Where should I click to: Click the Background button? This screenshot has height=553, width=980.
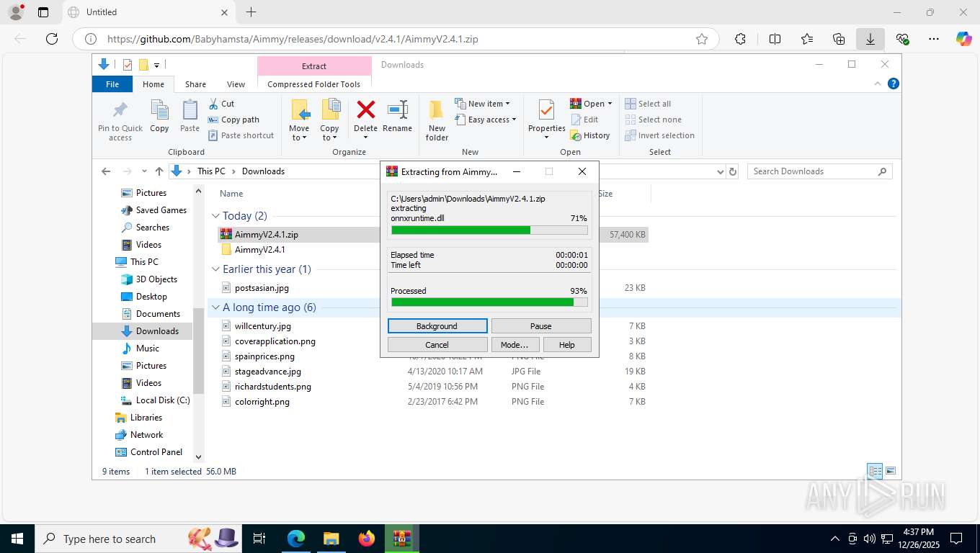(437, 326)
